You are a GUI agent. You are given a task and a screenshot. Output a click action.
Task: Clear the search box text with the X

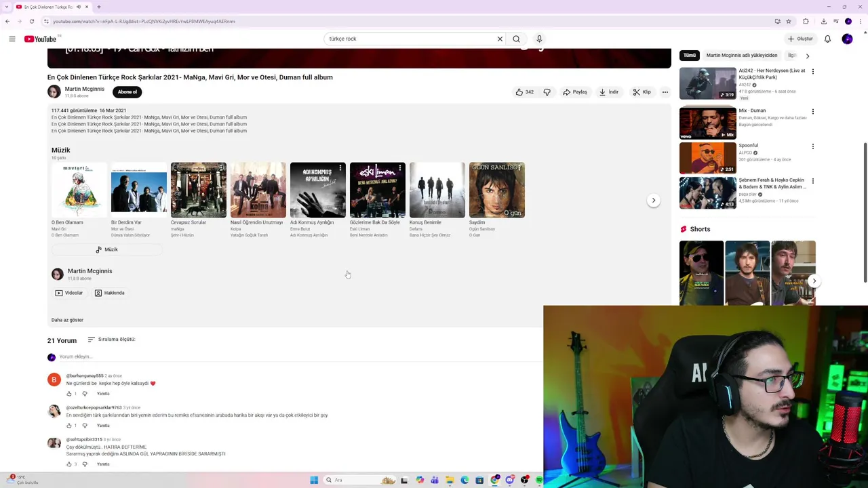click(500, 39)
